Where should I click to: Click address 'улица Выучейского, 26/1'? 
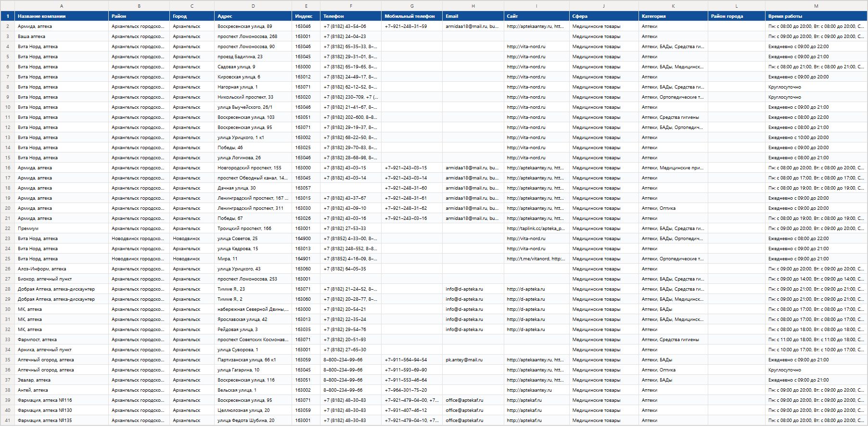point(253,107)
